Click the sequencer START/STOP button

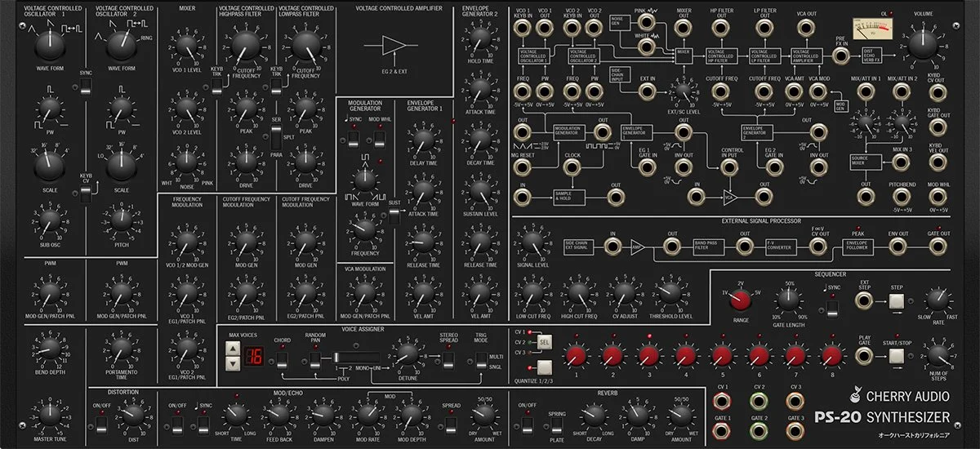[897, 354]
